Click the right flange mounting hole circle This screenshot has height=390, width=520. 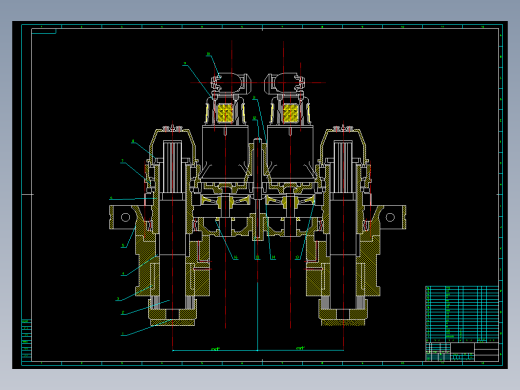390,217
